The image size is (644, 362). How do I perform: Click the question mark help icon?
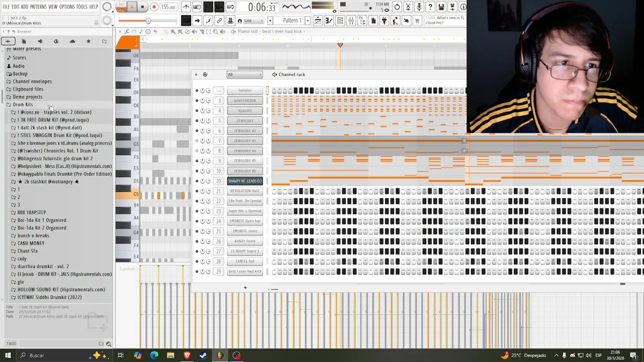point(430,7)
